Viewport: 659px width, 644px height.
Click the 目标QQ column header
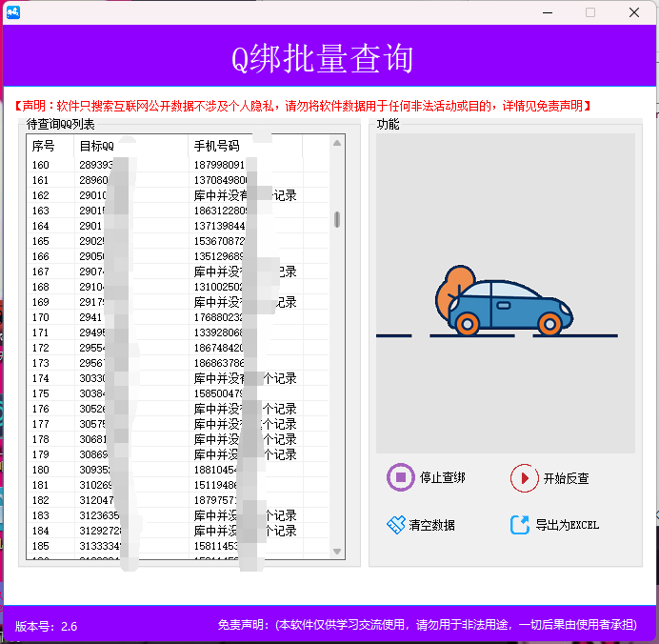click(131, 146)
